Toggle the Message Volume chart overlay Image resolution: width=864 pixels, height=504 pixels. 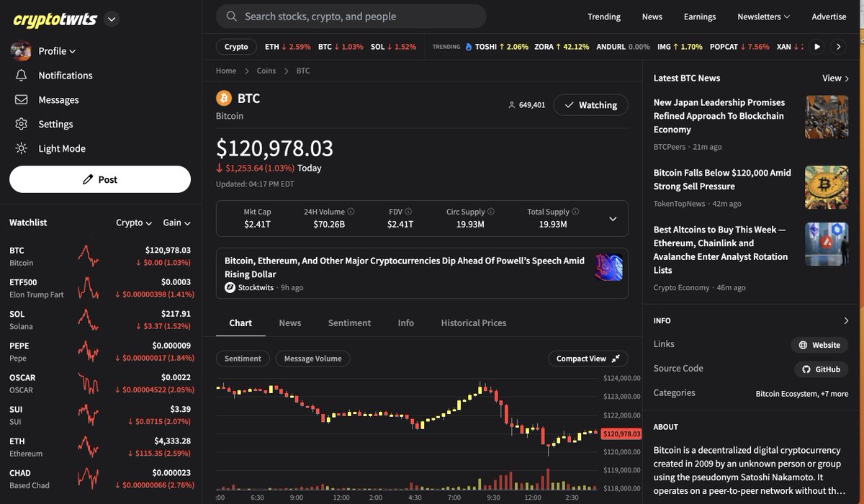tap(313, 359)
